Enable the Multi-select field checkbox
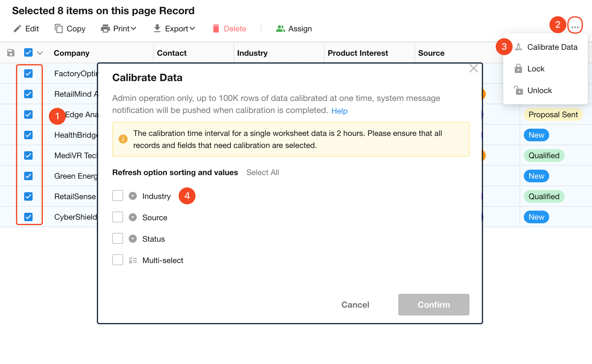Viewport: 592px width, 364px height. tap(118, 260)
